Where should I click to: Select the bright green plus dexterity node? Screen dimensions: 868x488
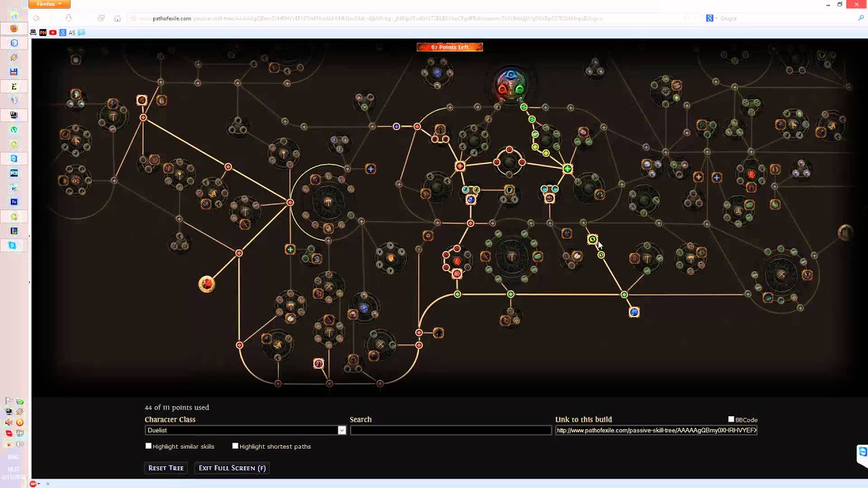pyautogui.click(x=568, y=169)
